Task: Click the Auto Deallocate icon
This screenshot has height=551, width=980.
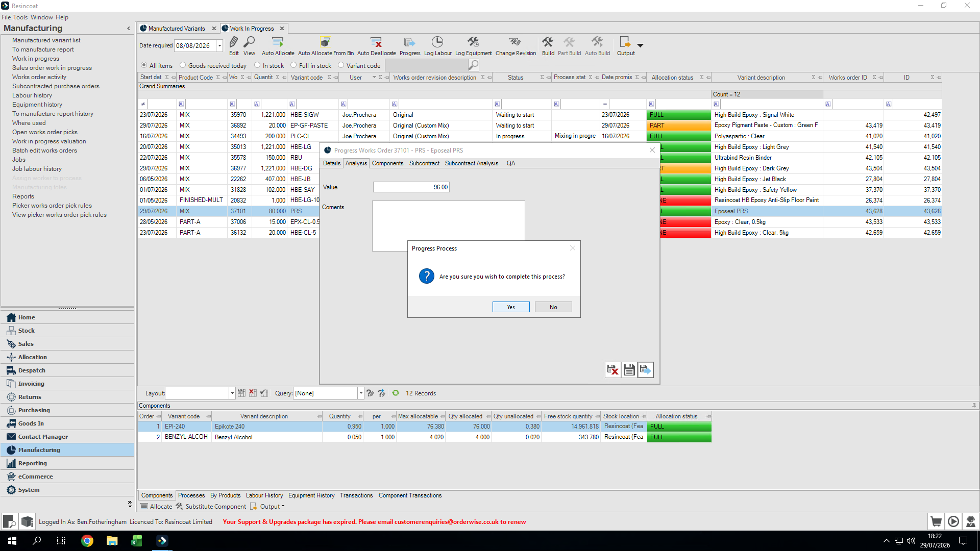Action: point(376,45)
